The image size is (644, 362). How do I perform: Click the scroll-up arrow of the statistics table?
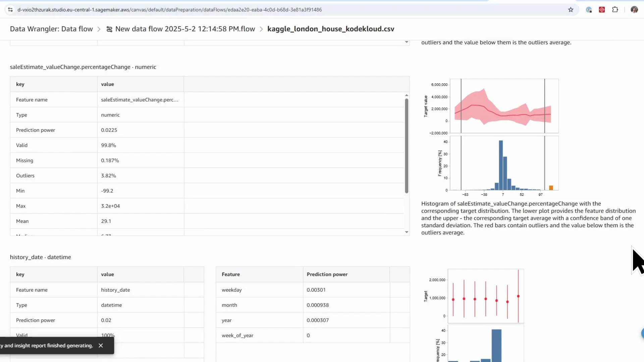(x=407, y=95)
